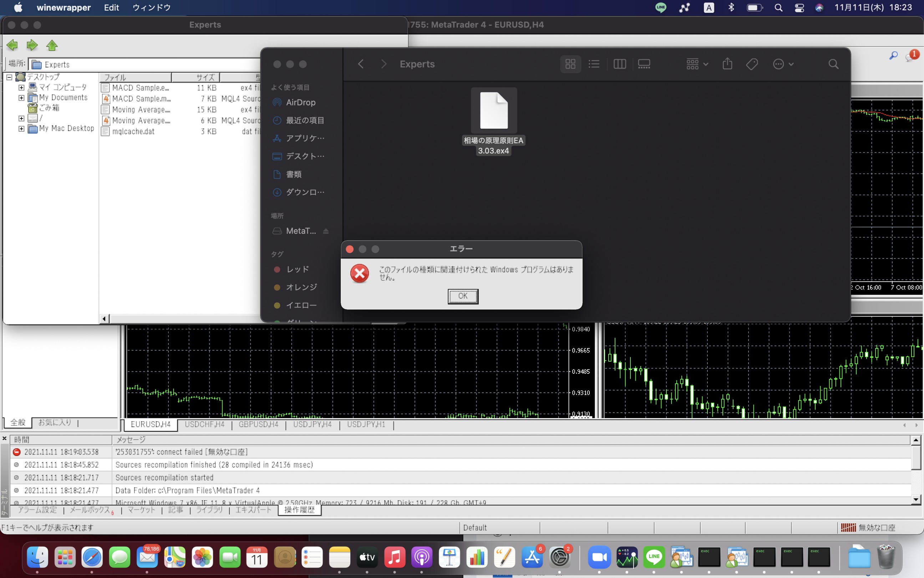Switch Finder to list view
924x578 pixels.
[594, 64]
